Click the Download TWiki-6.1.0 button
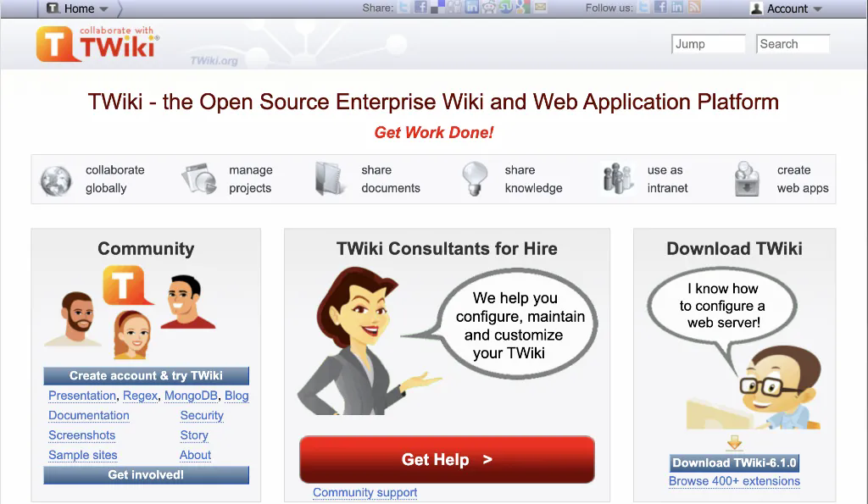This screenshot has width=868, height=504. tap(733, 462)
